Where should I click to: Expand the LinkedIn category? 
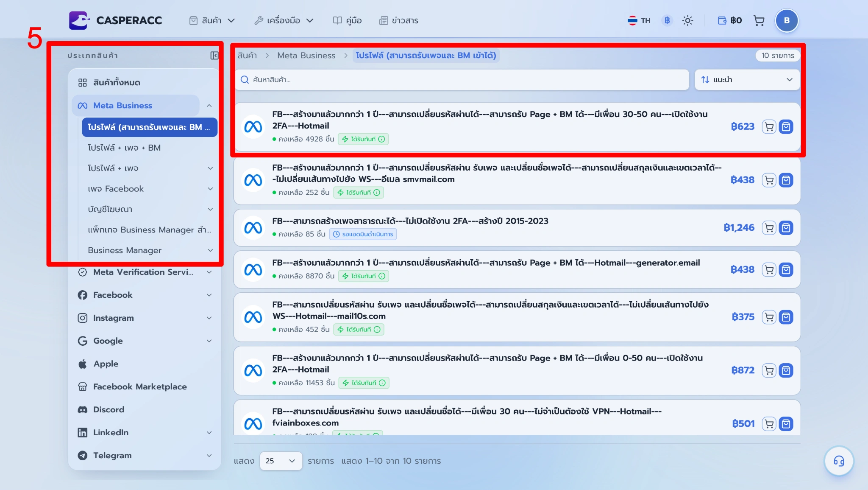209,432
